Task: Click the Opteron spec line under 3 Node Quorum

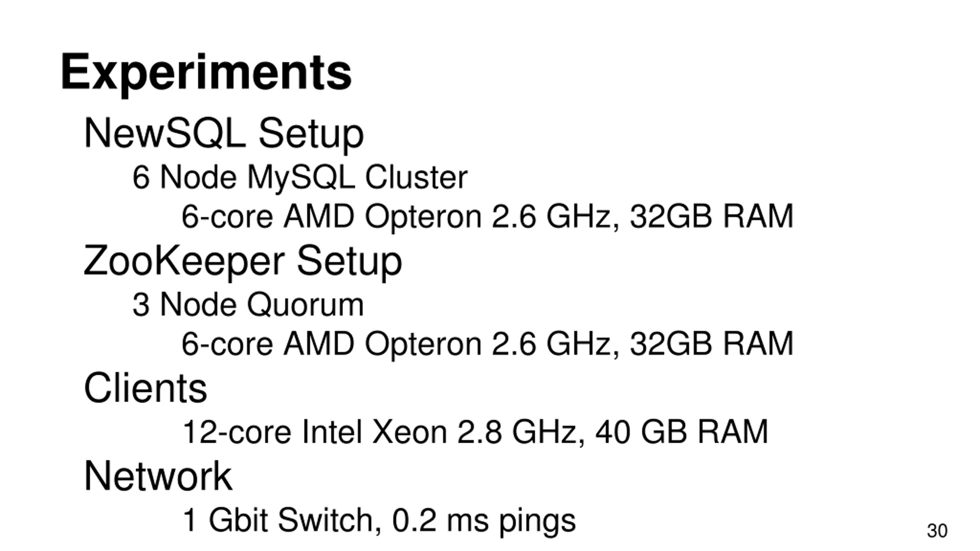Action: [487, 344]
